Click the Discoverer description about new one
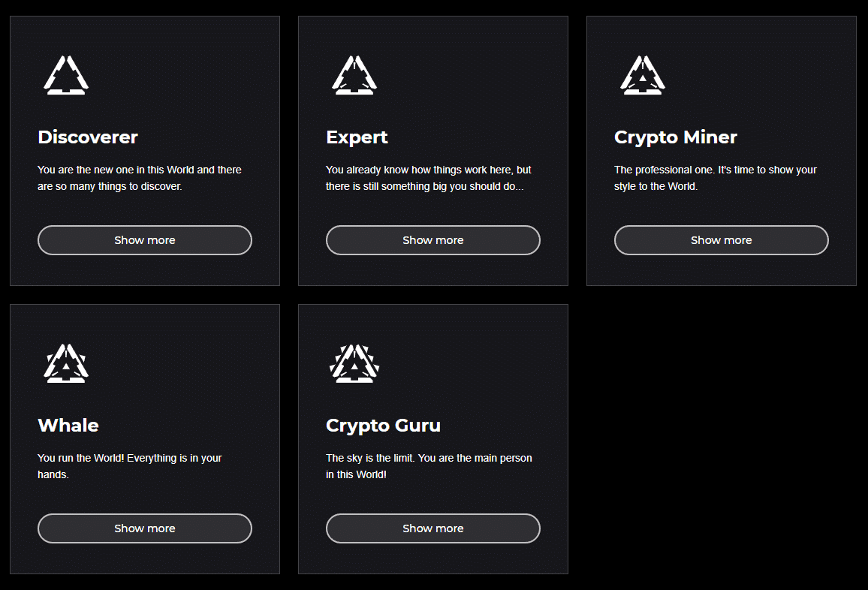 tap(140, 178)
